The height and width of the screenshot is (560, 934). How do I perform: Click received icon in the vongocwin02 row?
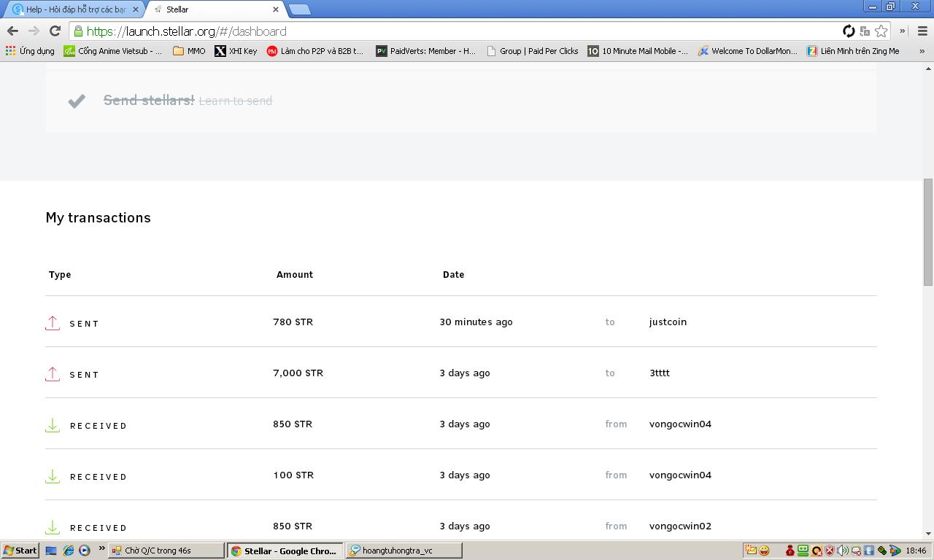(x=53, y=527)
